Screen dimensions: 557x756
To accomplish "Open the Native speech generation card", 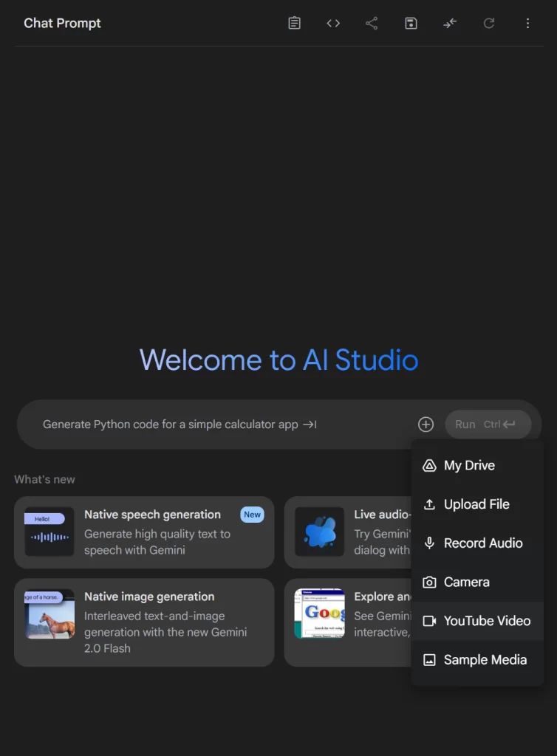I will coord(144,532).
